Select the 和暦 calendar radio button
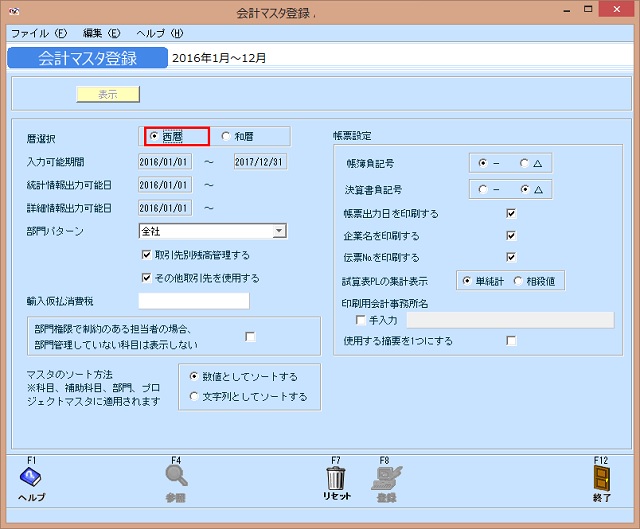Viewport: 640px width, 529px height. pos(226,136)
